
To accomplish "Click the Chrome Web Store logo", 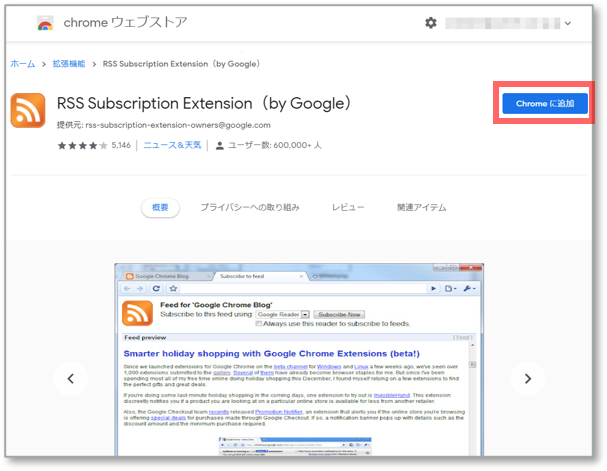I will (45, 23).
